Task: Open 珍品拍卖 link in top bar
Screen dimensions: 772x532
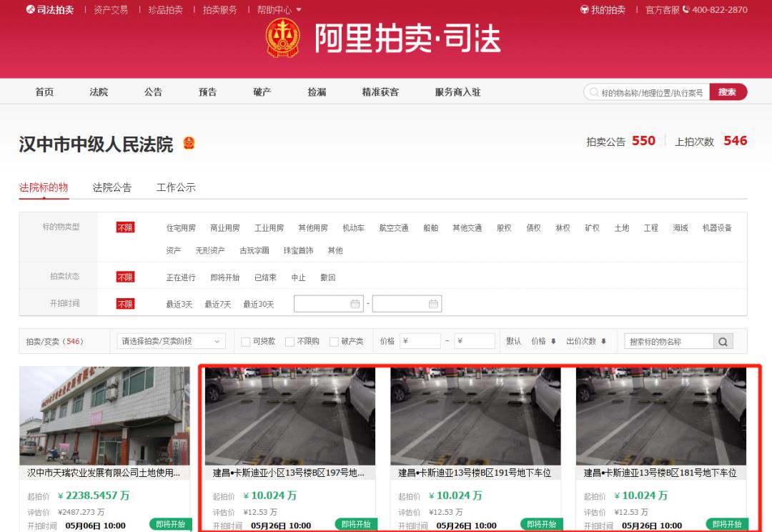Action: 165,10
